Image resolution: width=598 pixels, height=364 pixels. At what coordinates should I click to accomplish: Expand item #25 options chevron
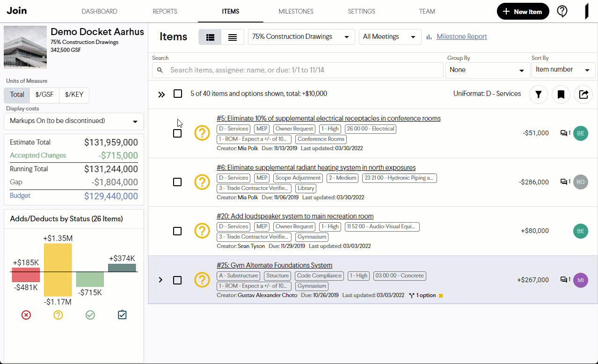(160, 280)
